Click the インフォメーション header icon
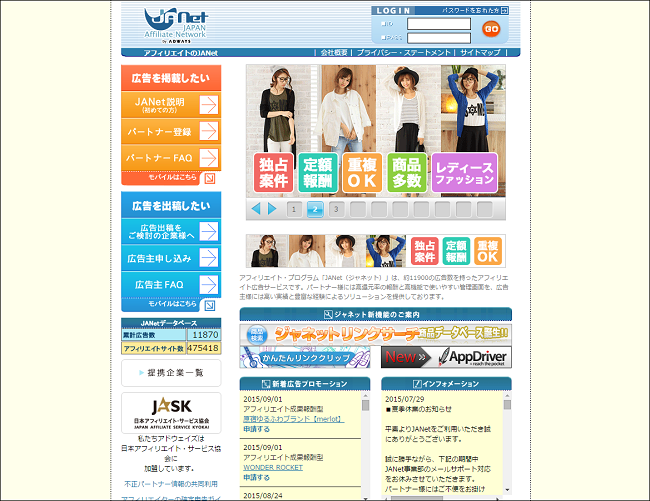The height and width of the screenshot is (501, 650). click(x=417, y=384)
